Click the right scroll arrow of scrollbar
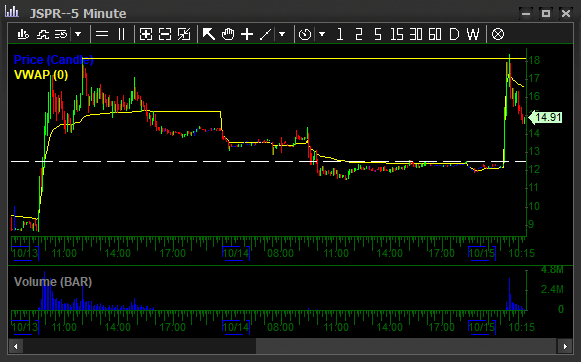Screen dimensions: 581x362 [565, 346]
